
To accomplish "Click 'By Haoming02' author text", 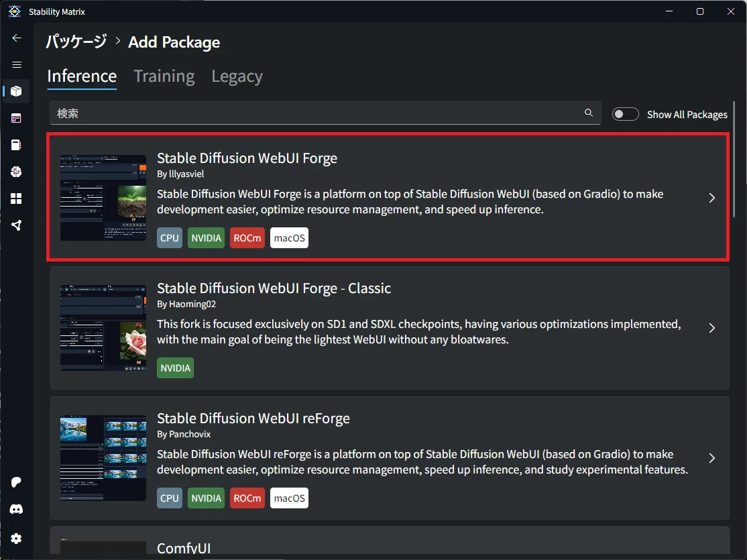I will (186, 304).
